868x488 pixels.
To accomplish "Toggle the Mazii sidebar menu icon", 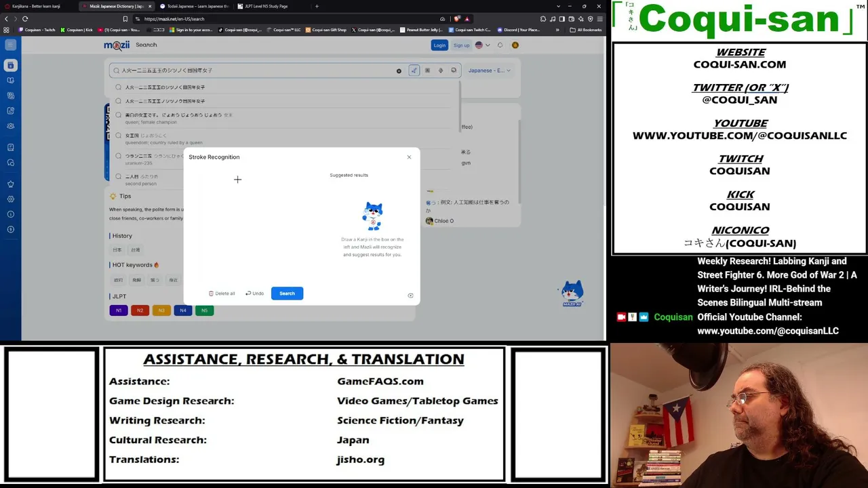I will (x=10, y=45).
